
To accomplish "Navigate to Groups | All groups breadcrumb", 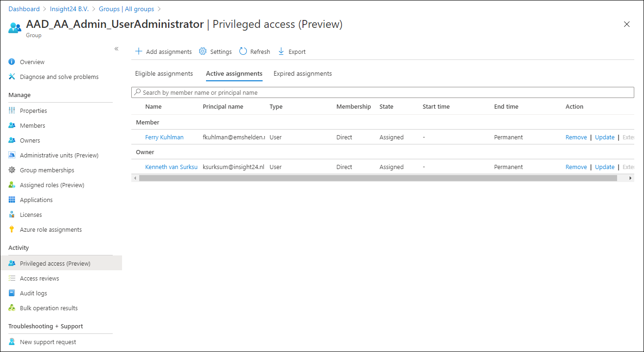I will point(126,9).
